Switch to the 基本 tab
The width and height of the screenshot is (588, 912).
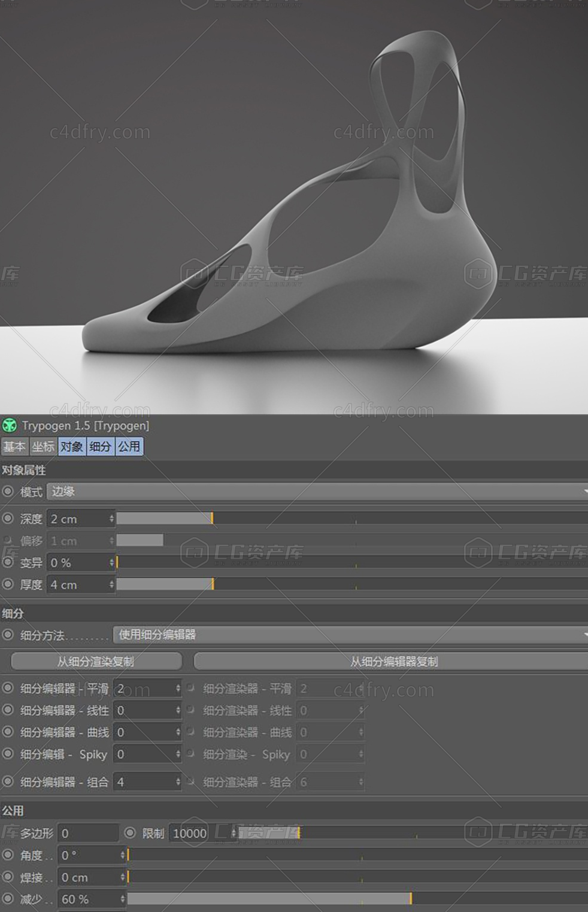(x=14, y=447)
